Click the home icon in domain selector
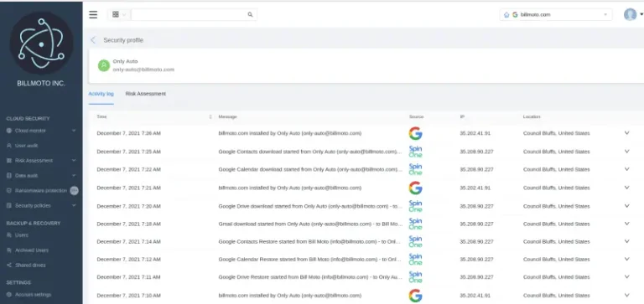This screenshot has height=304, width=644. coord(506,15)
